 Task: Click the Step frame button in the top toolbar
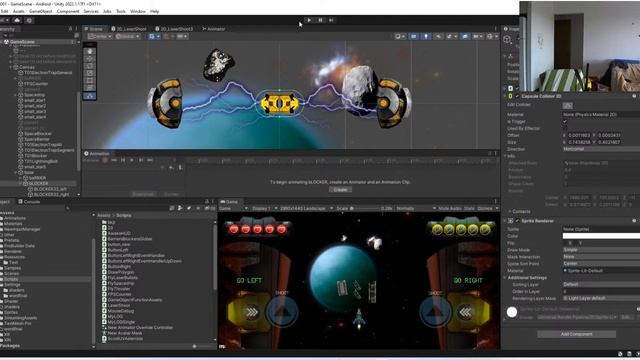pos(331,20)
